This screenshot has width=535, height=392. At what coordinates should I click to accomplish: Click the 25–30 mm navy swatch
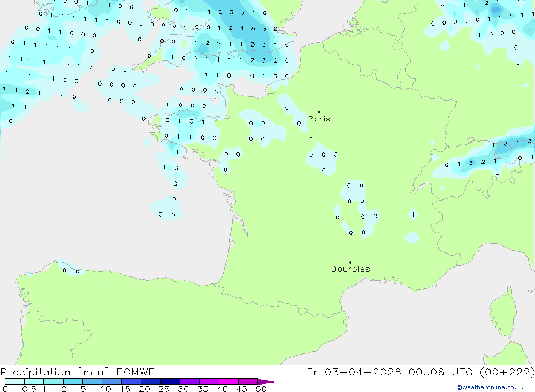pyautogui.click(x=170, y=381)
